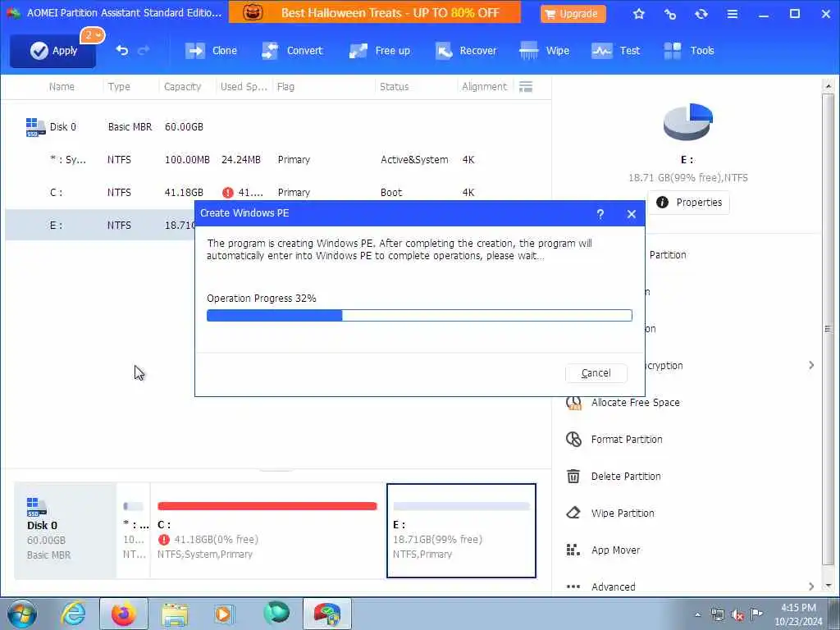This screenshot has height=630, width=840.
Task: Click the Format Partition icon
Action: pos(573,440)
